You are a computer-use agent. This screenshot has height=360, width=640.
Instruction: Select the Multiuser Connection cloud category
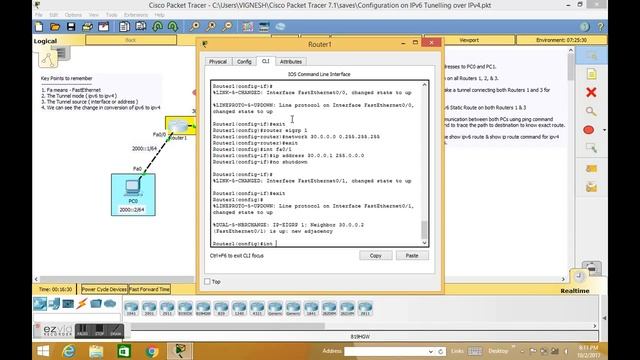coord(110,304)
